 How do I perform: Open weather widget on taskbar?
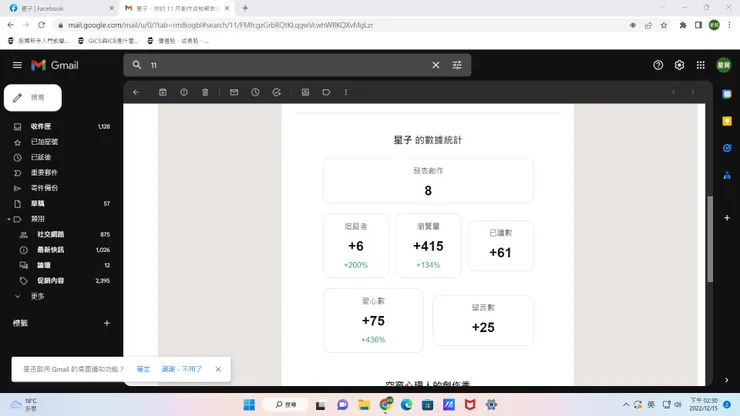tap(25, 405)
